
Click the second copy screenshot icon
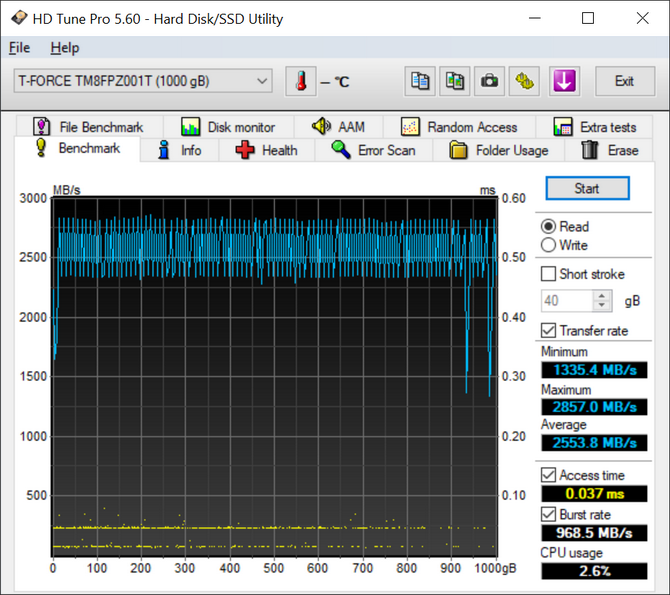click(x=455, y=81)
